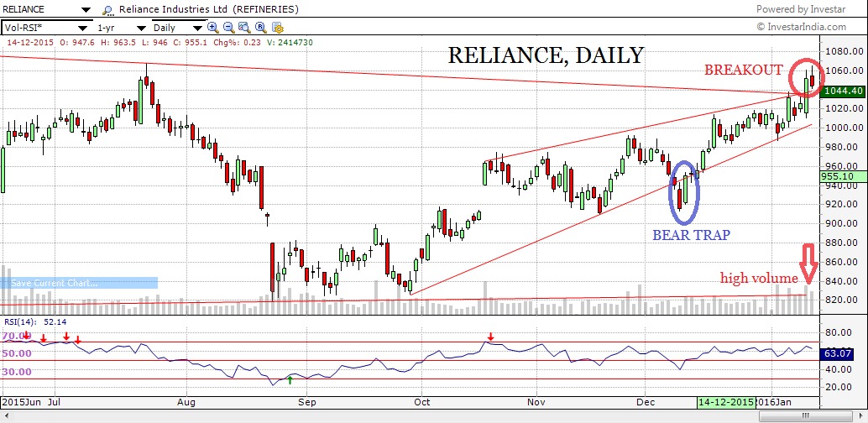This screenshot has width=868, height=423.
Task: Click the 70.00 RSI overbought level label
Action: point(16,336)
